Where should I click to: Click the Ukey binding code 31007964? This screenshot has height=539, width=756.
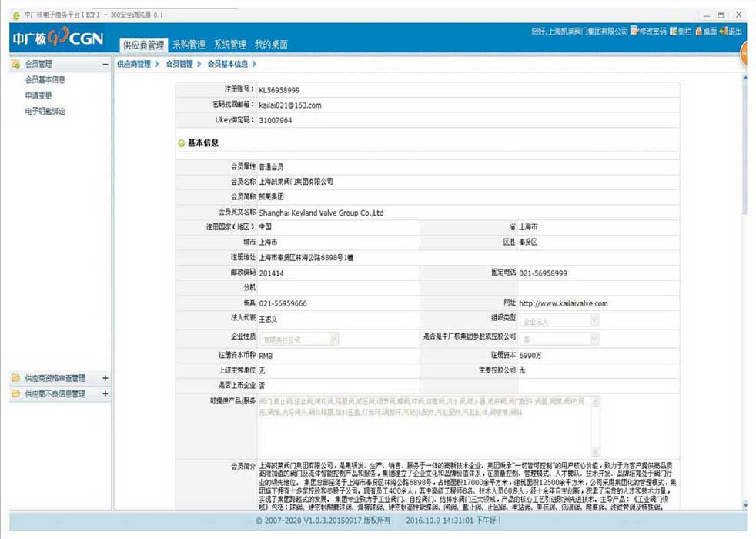(276, 121)
